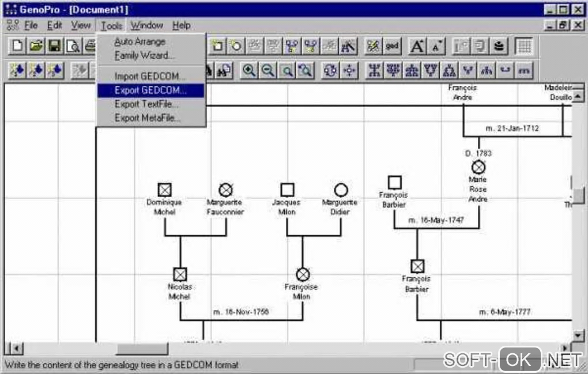Click the vertical scrollbar thumb

click(578, 195)
